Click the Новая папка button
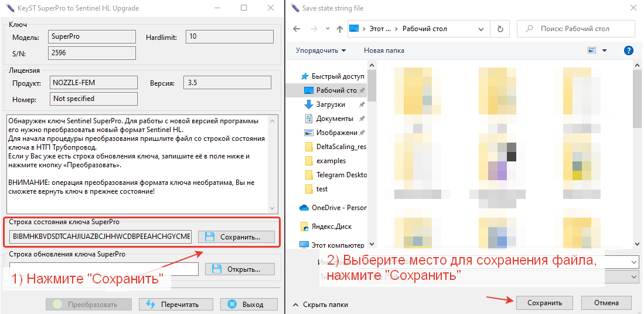644x314 pixels. (384, 50)
